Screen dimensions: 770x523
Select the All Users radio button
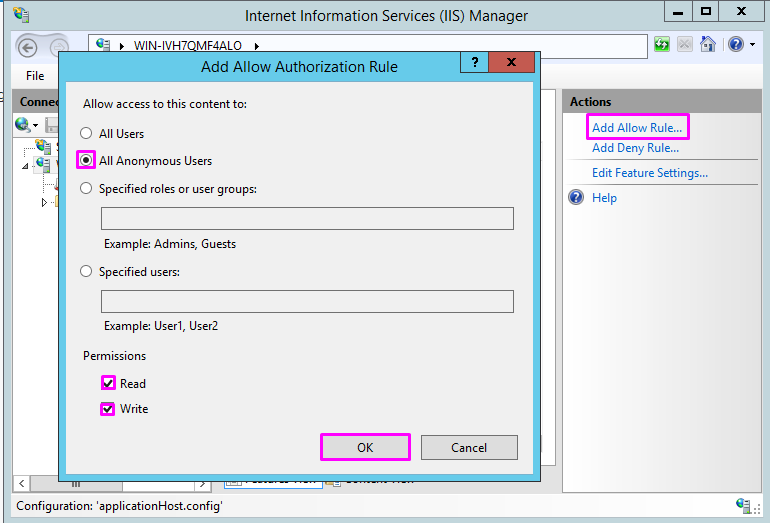click(86, 133)
